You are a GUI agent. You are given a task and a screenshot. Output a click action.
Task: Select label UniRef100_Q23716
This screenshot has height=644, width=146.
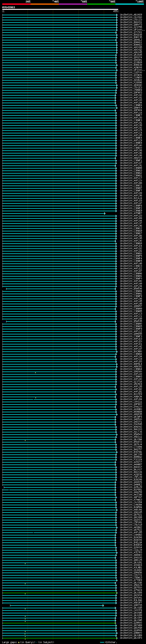pos(131,382)
